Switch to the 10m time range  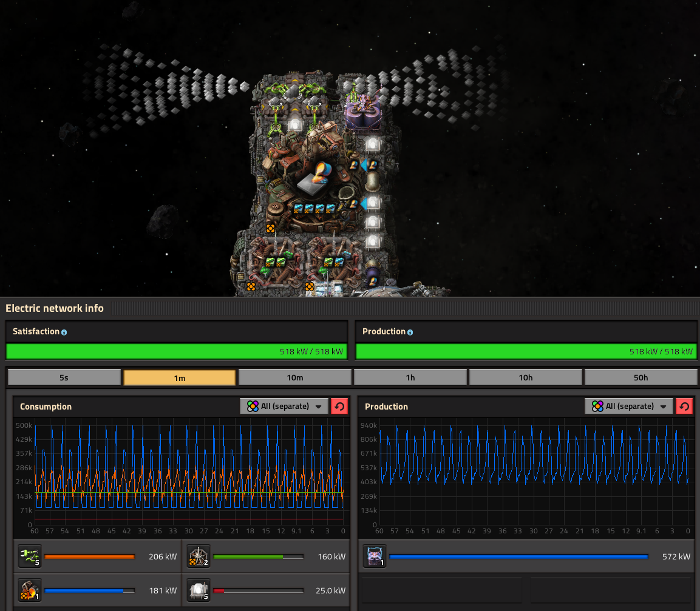[x=294, y=377]
